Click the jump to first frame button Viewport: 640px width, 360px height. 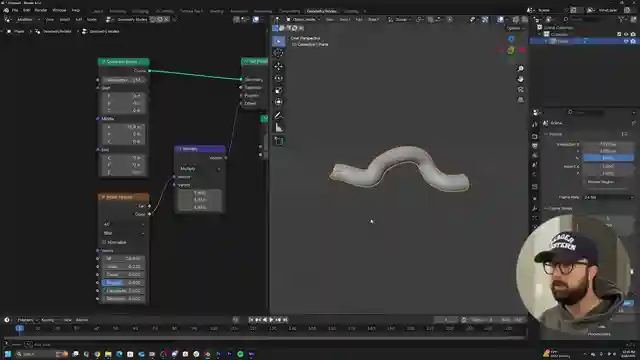point(251,320)
